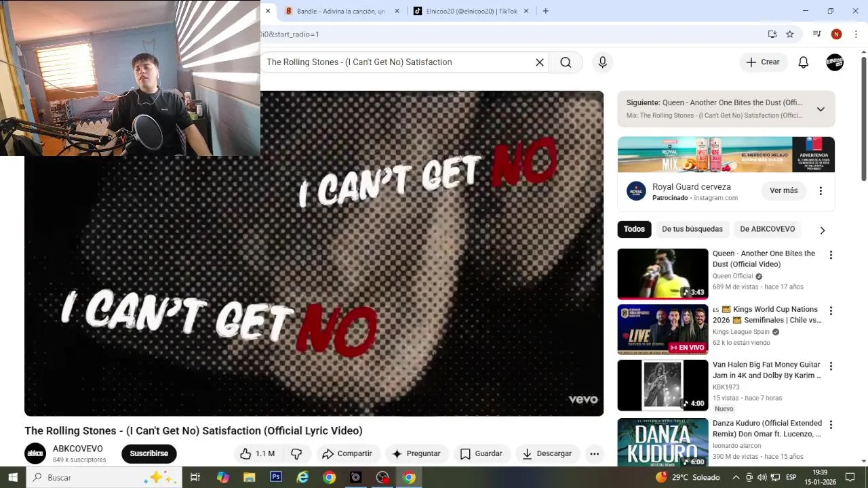Click the Compartir button

[347, 453]
